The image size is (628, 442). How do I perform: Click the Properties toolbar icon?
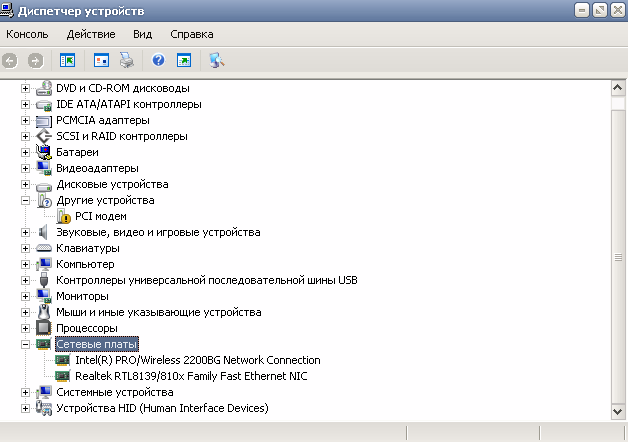click(x=101, y=60)
